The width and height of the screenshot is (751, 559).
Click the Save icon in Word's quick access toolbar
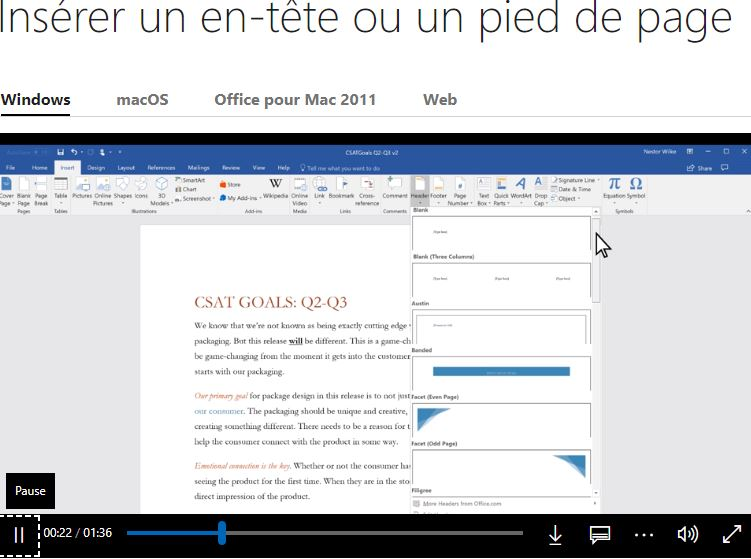(x=60, y=152)
